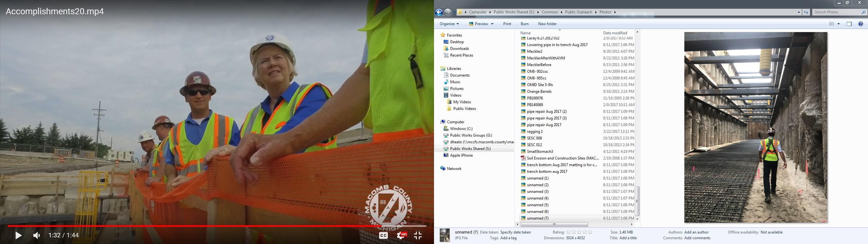Click the trench preview image
The height and width of the screenshot is (244, 868).
click(756, 127)
